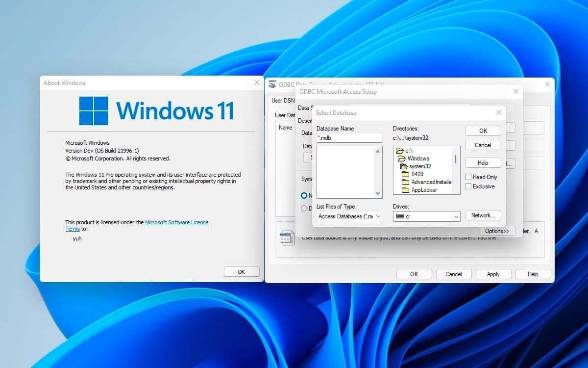The height and width of the screenshot is (368, 588).
Task: Tick the Exclusive checkbox
Action: [468, 186]
